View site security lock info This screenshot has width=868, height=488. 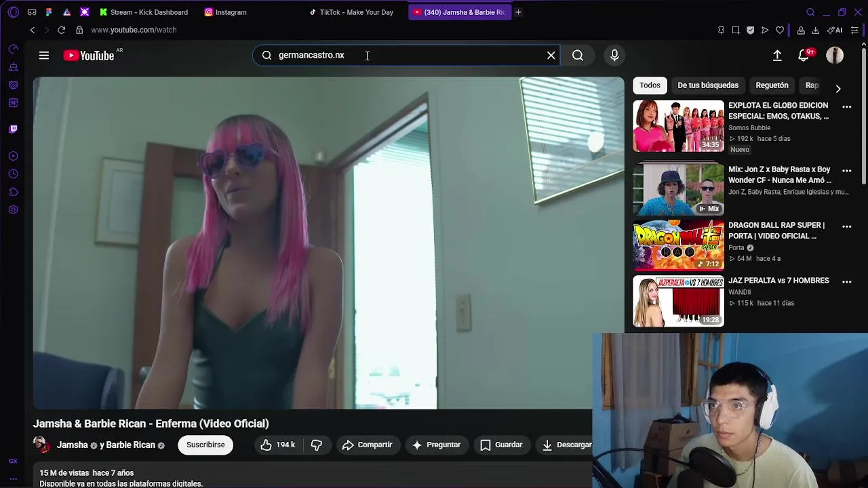coord(79,30)
